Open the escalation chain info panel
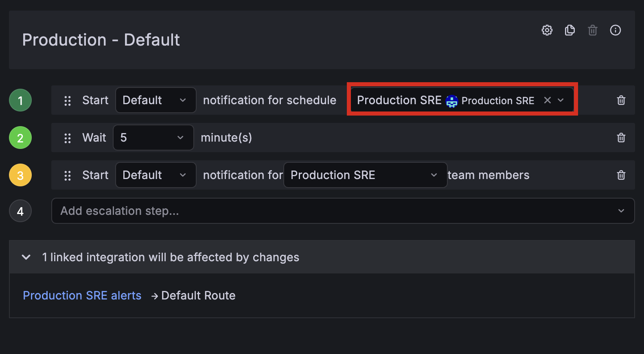 pos(616,30)
